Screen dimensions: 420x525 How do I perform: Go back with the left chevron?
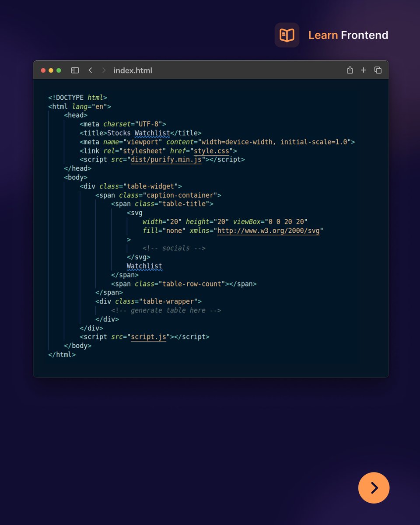[90, 70]
